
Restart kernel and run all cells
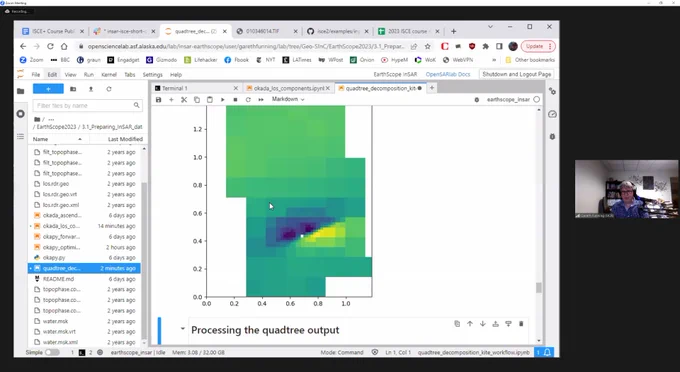(x=261, y=100)
